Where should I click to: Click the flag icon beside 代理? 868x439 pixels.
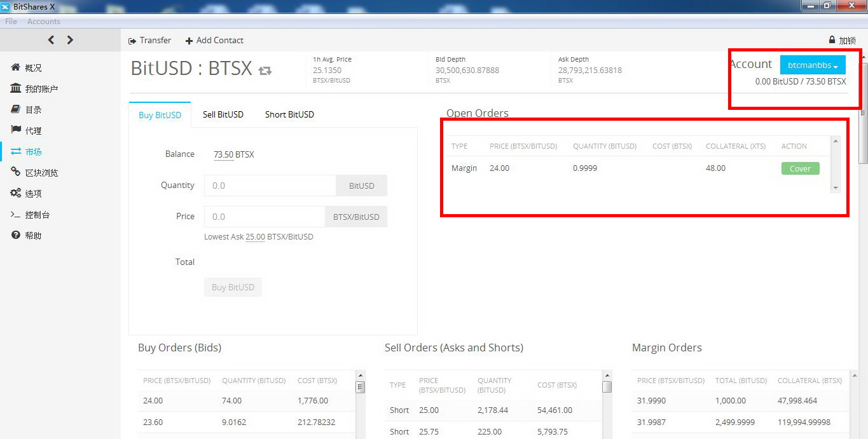[x=16, y=130]
